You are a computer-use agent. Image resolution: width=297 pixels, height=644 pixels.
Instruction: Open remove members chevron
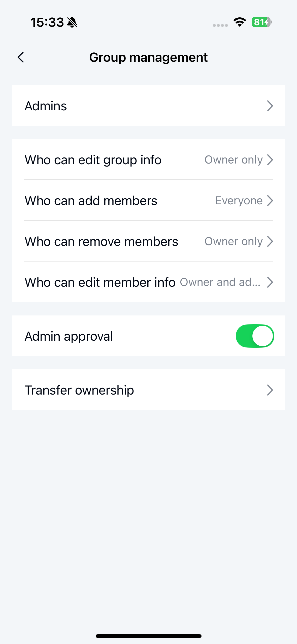(x=270, y=241)
